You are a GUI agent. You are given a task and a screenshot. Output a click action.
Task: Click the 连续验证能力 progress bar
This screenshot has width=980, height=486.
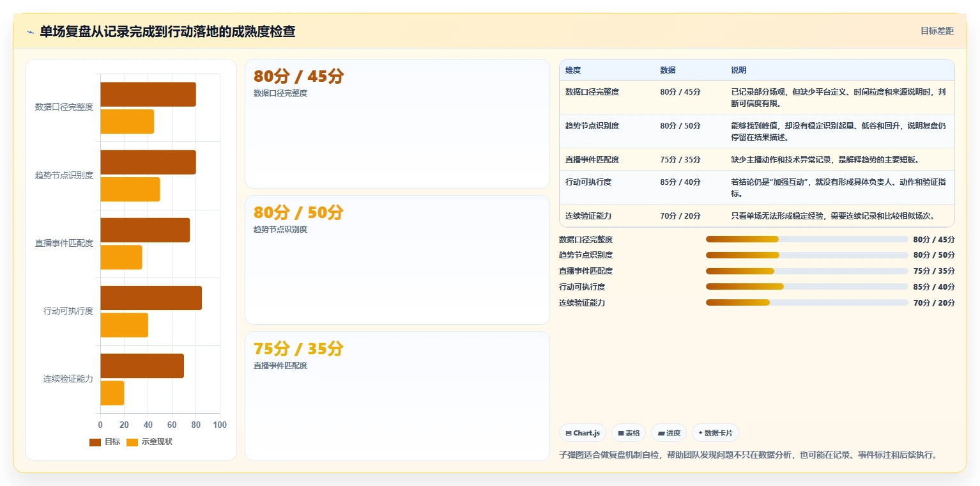point(807,302)
